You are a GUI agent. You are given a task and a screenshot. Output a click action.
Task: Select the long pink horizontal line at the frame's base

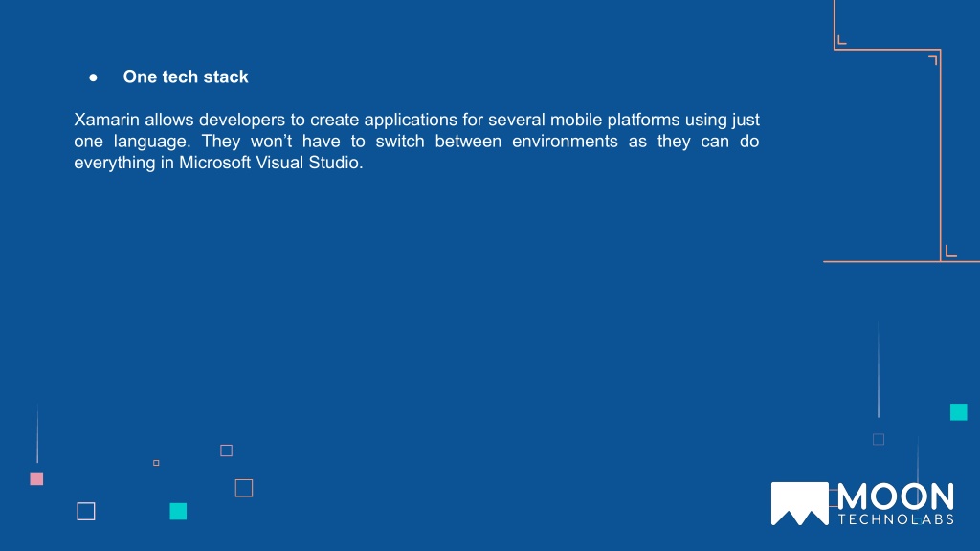pos(902,261)
